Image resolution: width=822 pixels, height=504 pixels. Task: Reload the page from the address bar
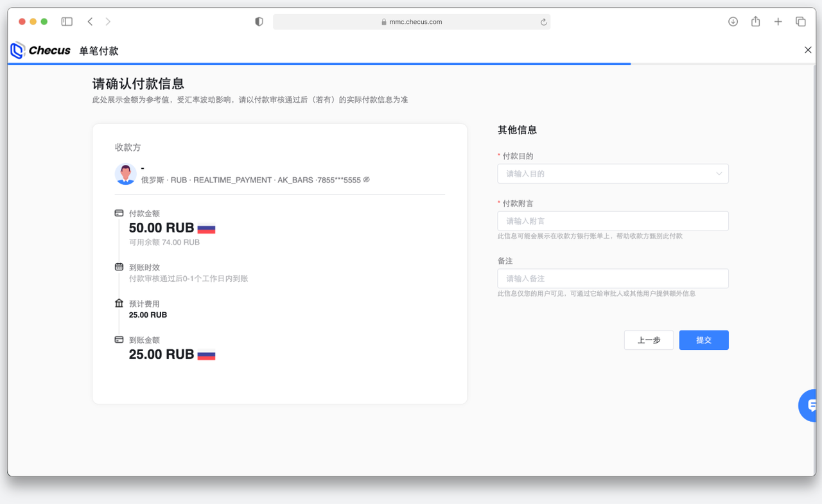pyautogui.click(x=543, y=22)
